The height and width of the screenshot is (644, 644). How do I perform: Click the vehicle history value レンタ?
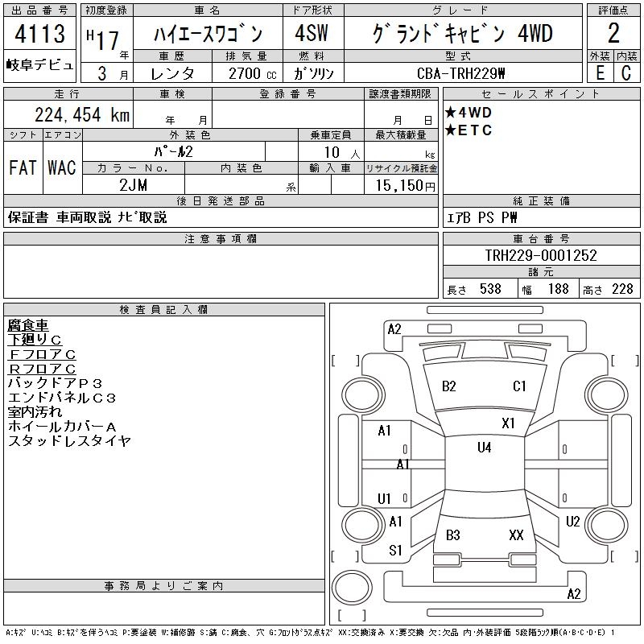(x=172, y=73)
